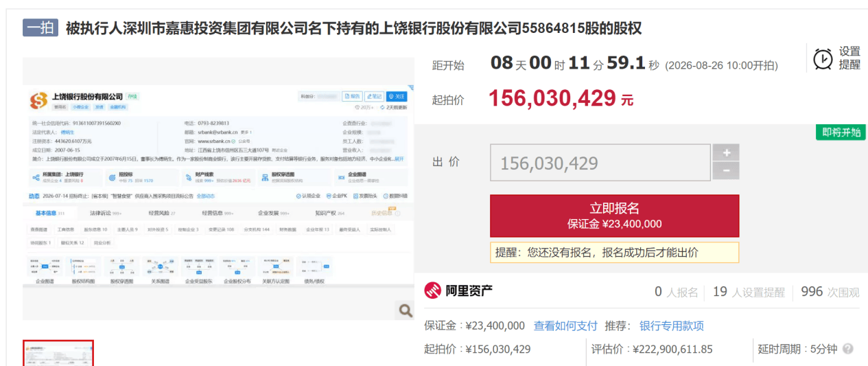
Task: Click the question mark help icon
Action: tap(848, 349)
